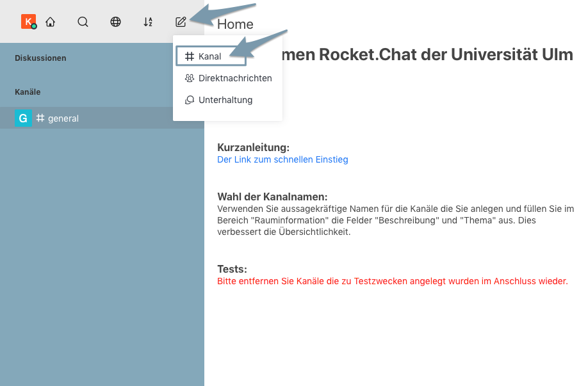The image size is (588, 386).
Task: Click the Home page title
Action: [235, 24]
